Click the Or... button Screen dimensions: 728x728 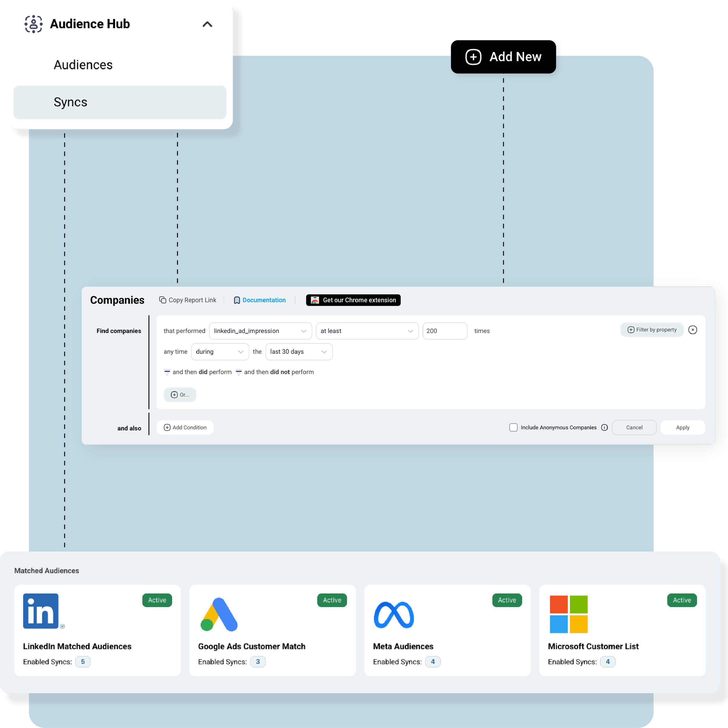[180, 395]
